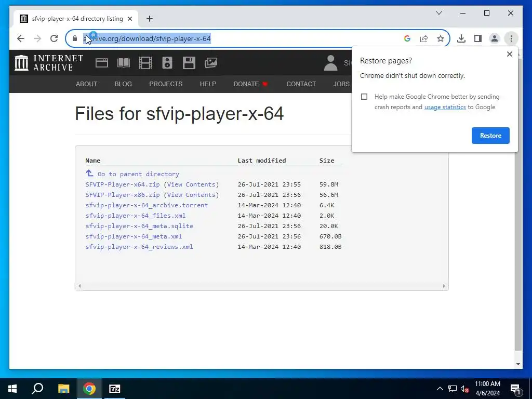Open the JOBS menu item
532x399 pixels.
pos(341,84)
